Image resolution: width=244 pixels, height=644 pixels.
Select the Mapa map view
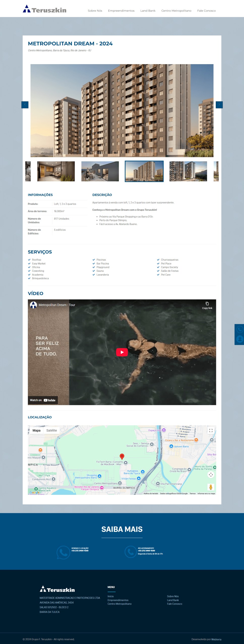(x=37, y=430)
